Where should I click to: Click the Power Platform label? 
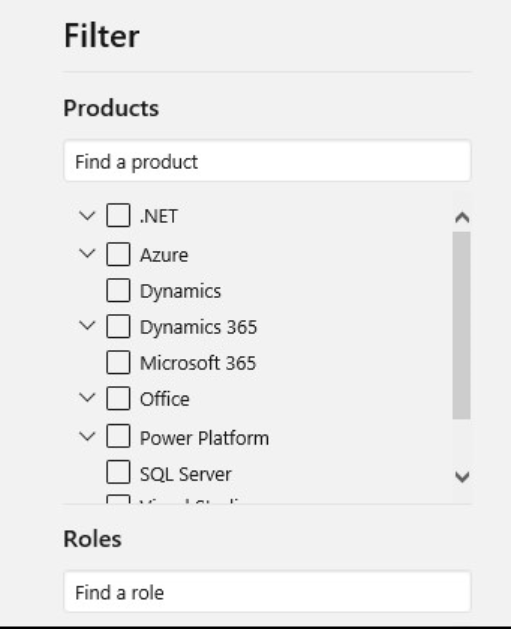(204, 438)
